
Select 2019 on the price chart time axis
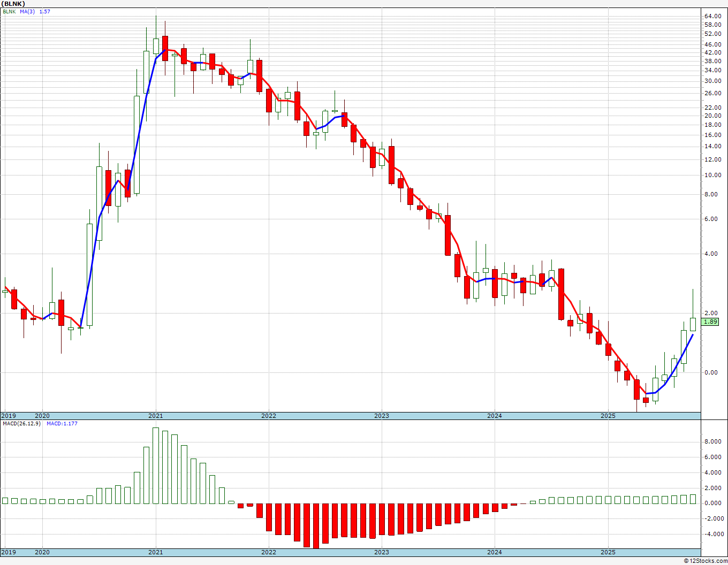9,416
